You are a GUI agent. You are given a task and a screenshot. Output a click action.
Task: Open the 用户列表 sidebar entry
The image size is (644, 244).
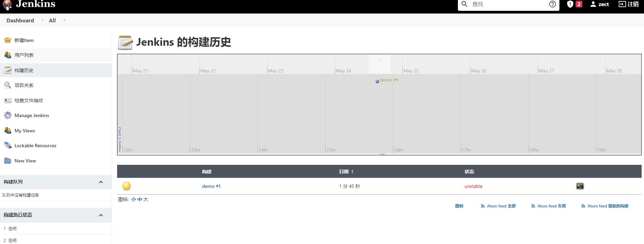click(x=24, y=55)
